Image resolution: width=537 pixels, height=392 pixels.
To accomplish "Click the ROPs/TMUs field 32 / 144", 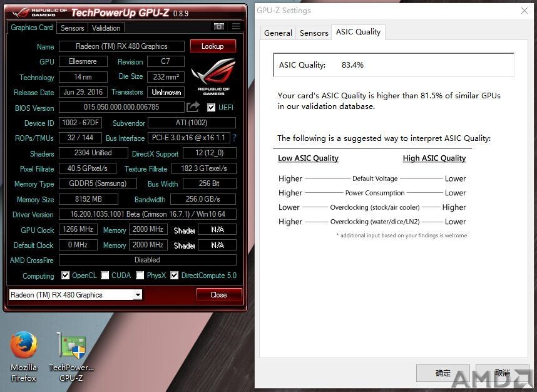I will tap(81, 138).
